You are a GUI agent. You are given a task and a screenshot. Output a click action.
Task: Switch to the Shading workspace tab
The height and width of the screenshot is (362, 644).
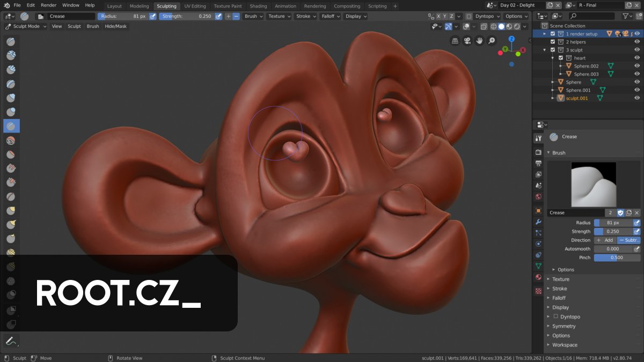258,6
